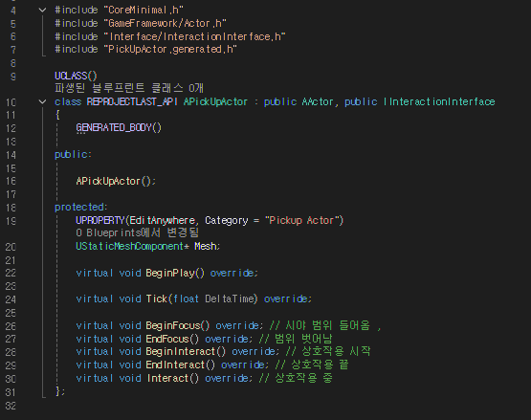Click the UCLASS() macro text

click(76, 76)
